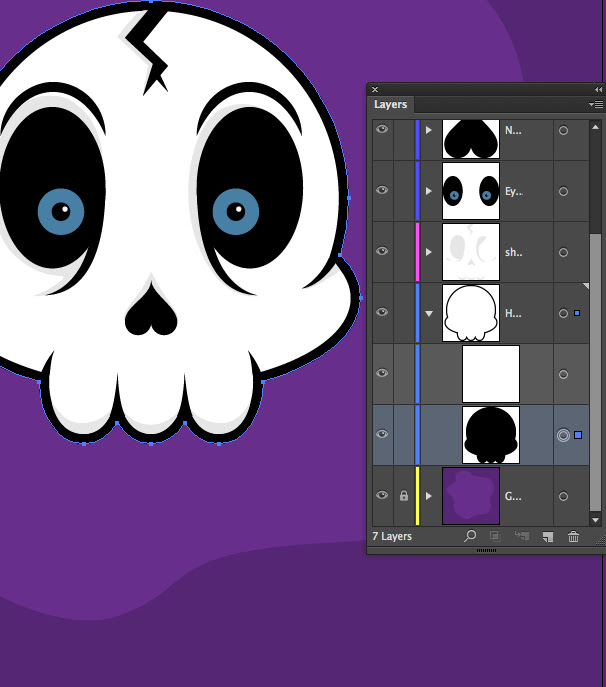
Task: Click the N... layer name
Action: 513,130
